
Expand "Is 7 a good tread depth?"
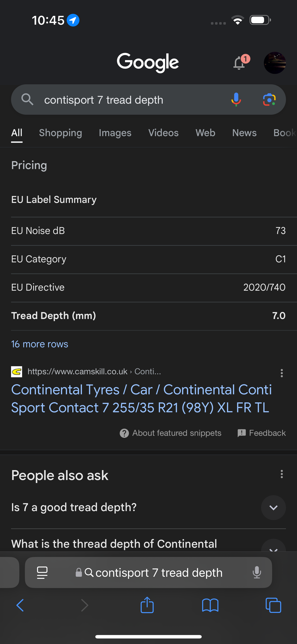pyautogui.click(x=148, y=507)
